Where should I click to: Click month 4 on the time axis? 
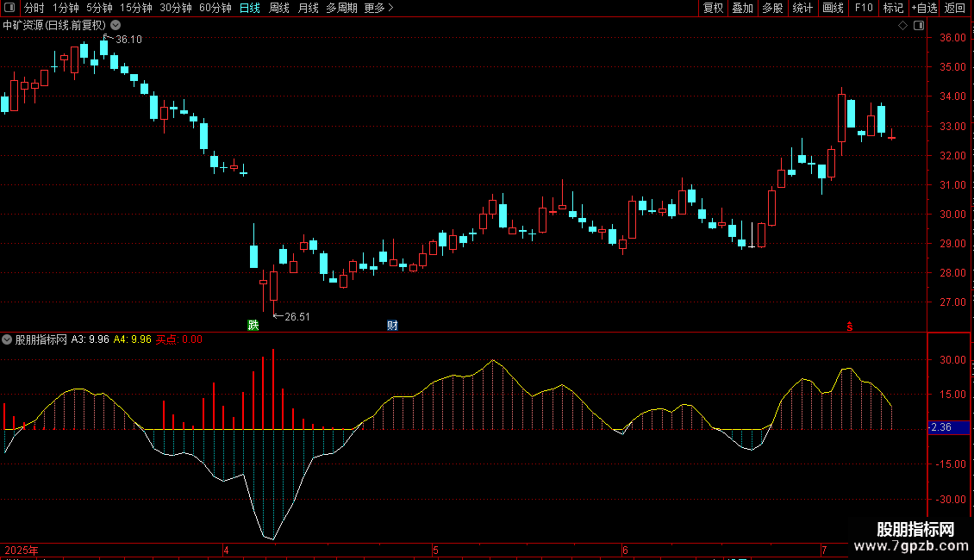tap(226, 550)
